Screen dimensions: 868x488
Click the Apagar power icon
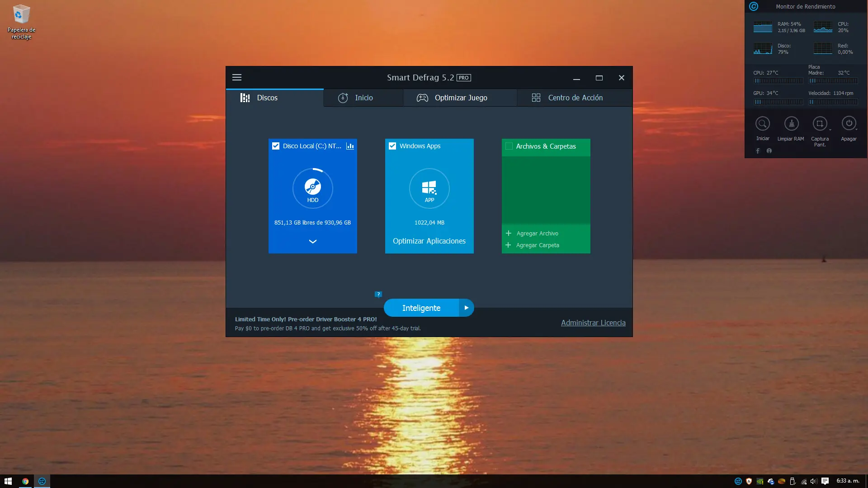849,123
